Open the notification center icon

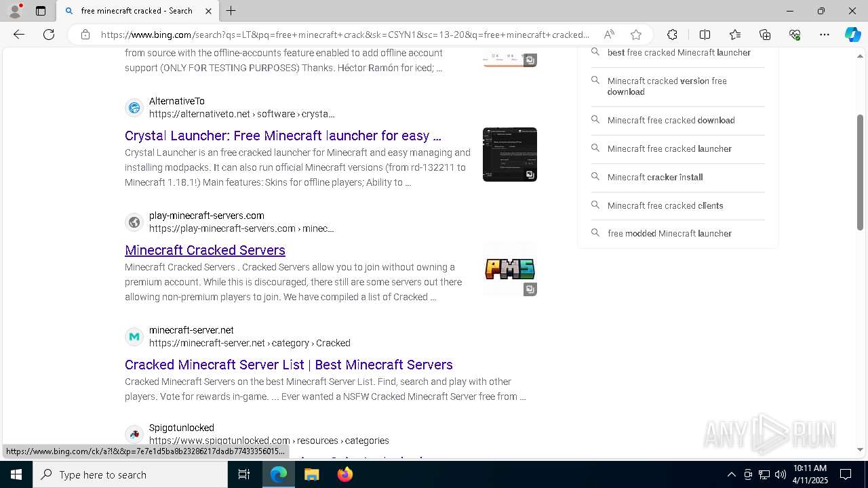tap(846, 474)
